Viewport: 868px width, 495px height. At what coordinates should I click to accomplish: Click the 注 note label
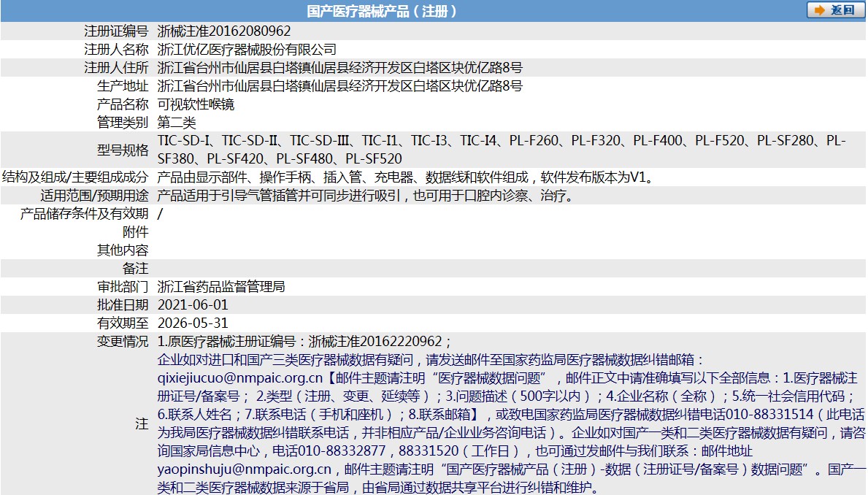point(142,424)
